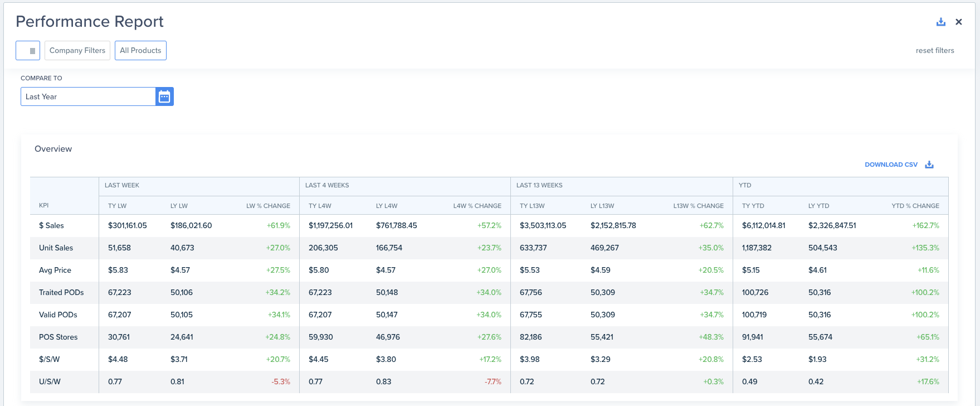Click the 67,223 Traited PODs last week value
This screenshot has width=980, height=406.
click(x=120, y=292)
